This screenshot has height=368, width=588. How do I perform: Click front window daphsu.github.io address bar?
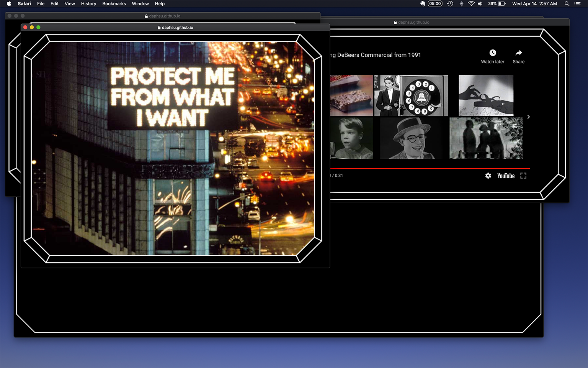175,28
